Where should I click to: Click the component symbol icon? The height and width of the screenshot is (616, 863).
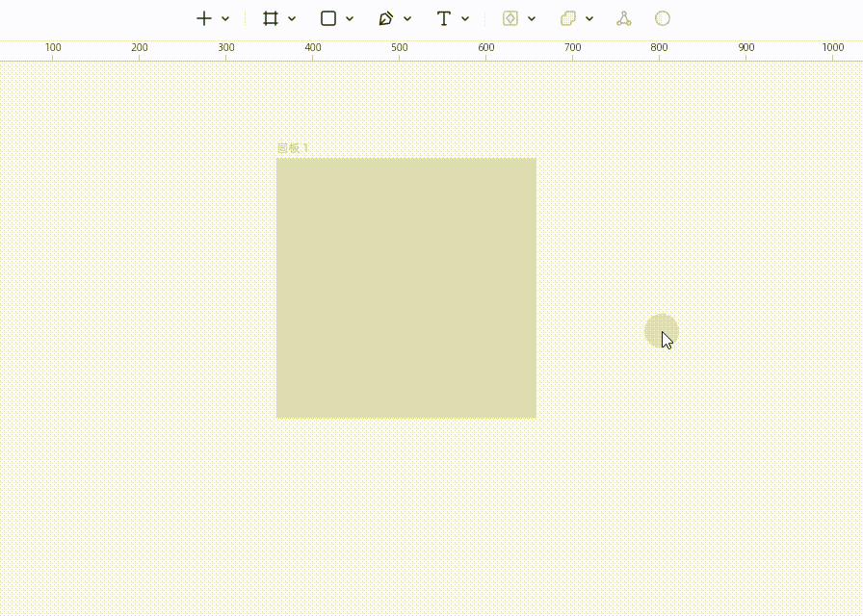[510, 18]
